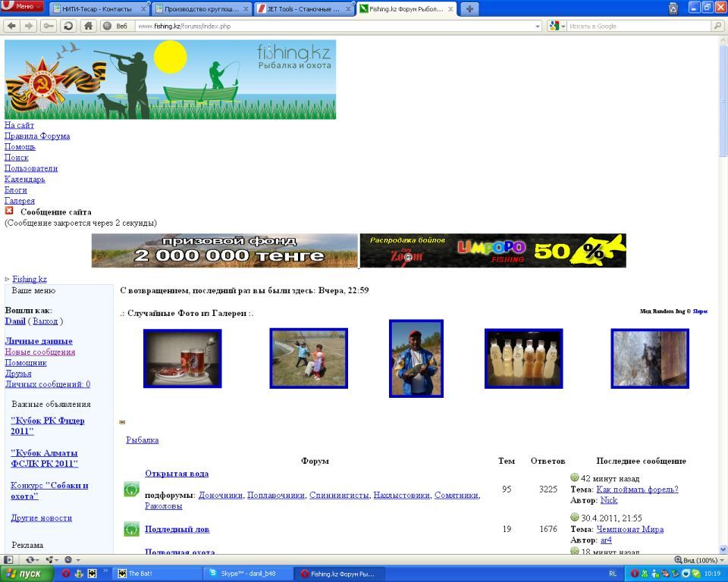Open gallery photo of people fishing on shore
Viewport: 728px width, 582px height.
pyautogui.click(x=309, y=358)
